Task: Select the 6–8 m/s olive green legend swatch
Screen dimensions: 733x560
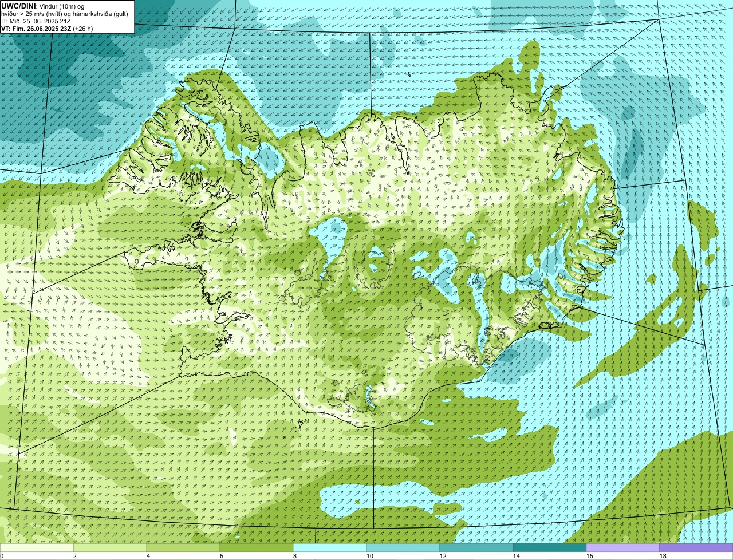Action: point(257,547)
